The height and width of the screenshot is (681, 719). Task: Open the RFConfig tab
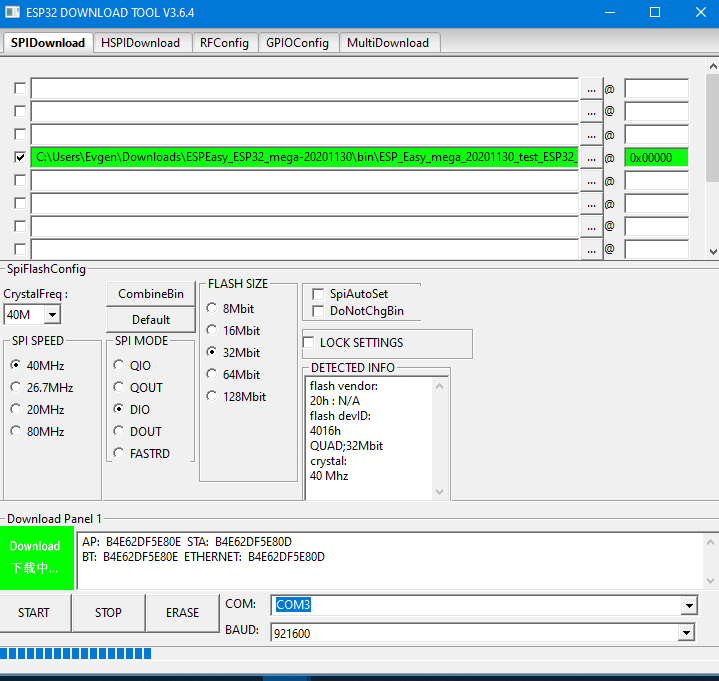coord(224,43)
